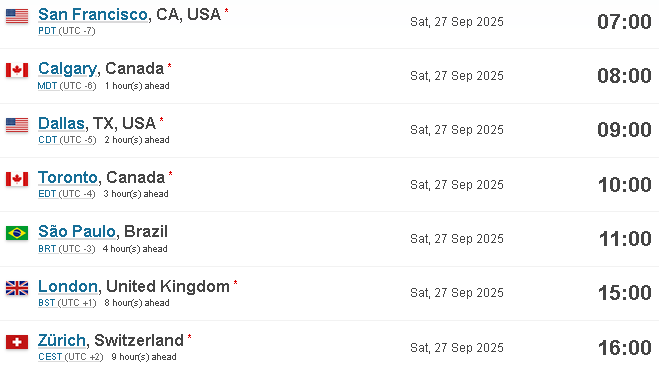Image resolution: width=659 pixels, height=370 pixels.
Task: Open the Dallas city link
Action: [x=61, y=123]
